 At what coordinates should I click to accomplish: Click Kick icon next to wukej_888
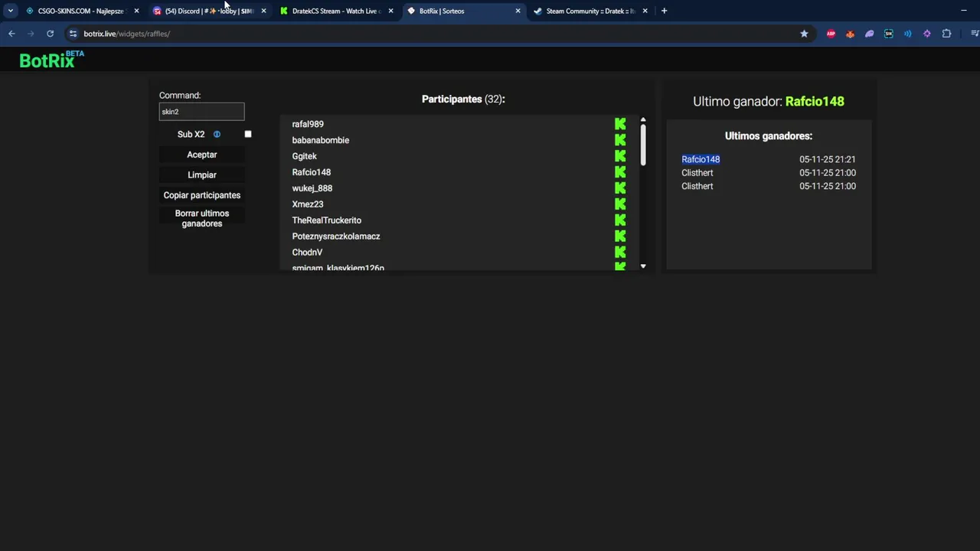tap(620, 188)
